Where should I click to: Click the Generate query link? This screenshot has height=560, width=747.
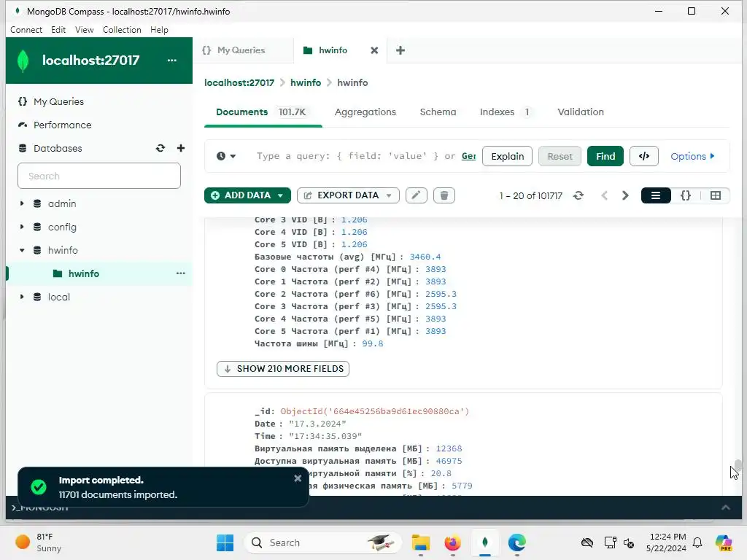coord(469,156)
